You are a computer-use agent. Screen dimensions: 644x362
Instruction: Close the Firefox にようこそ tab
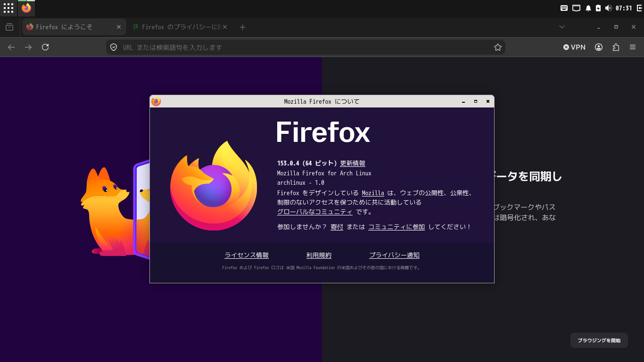(x=119, y=27)
